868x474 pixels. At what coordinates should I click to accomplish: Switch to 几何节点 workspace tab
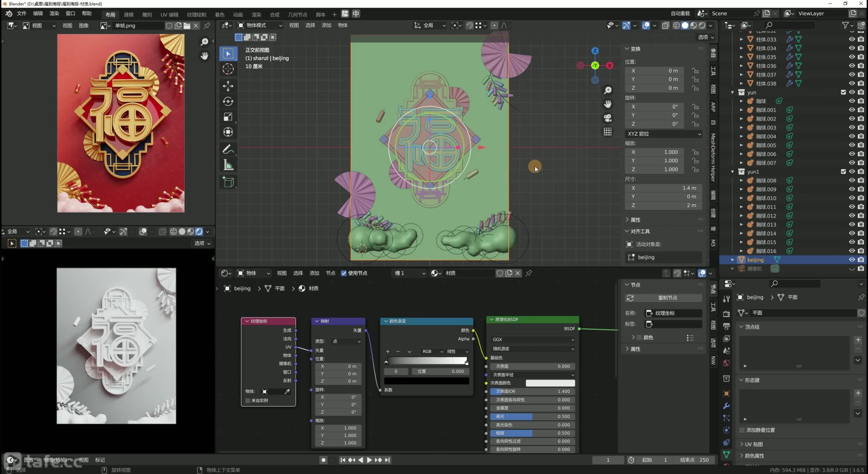click(x=298, y=15)
